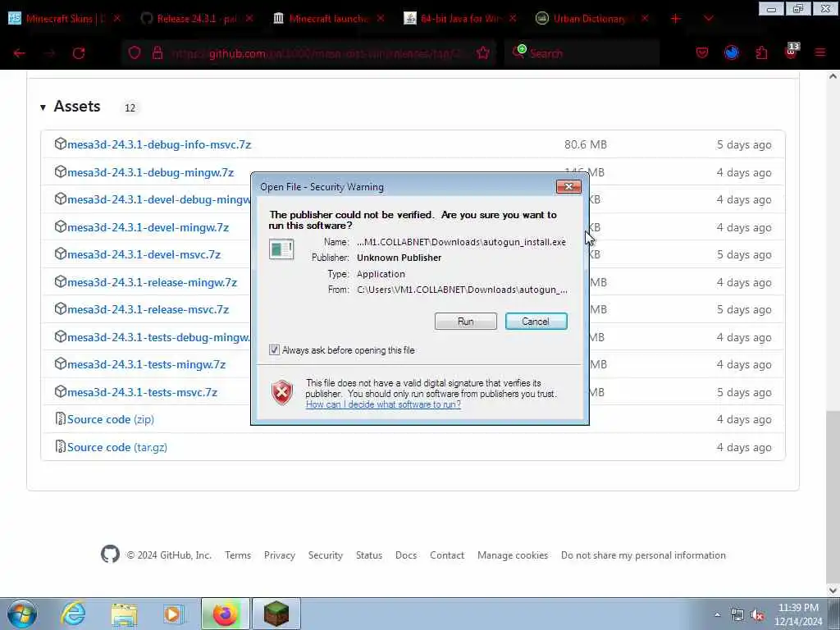Screen dimensions: 840x630
Task: Click the browser Search box
Action: click(582, 53)
